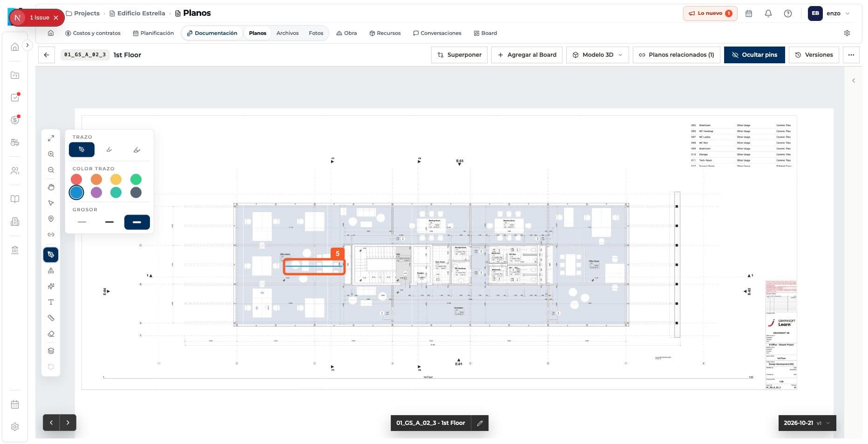Viewport: 868px width, 444px height.
Task: Open the notifications bell
Action: pyautogui.click(x=768, y=13)
